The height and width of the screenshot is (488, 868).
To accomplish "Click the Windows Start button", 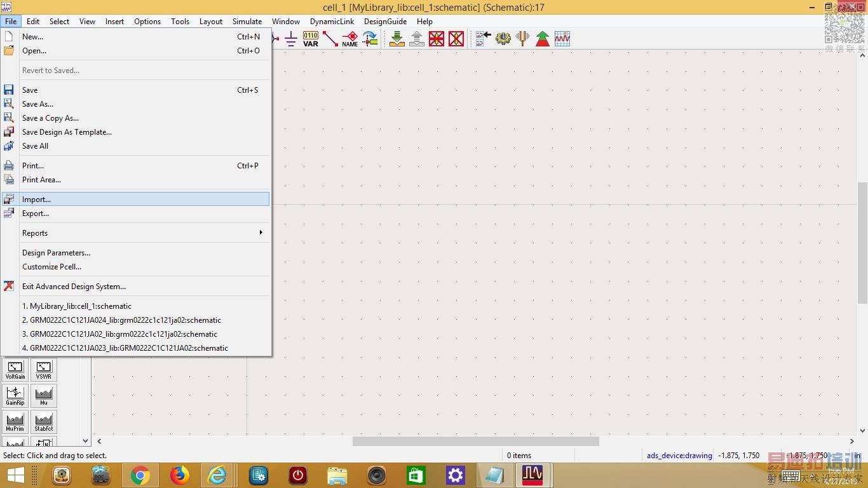I will 15,475.
